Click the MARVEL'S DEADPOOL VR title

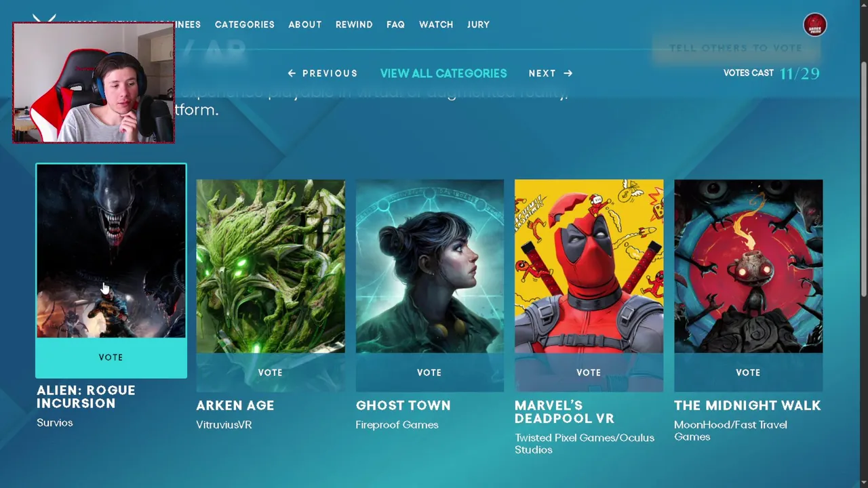click(x=564, y=411)
